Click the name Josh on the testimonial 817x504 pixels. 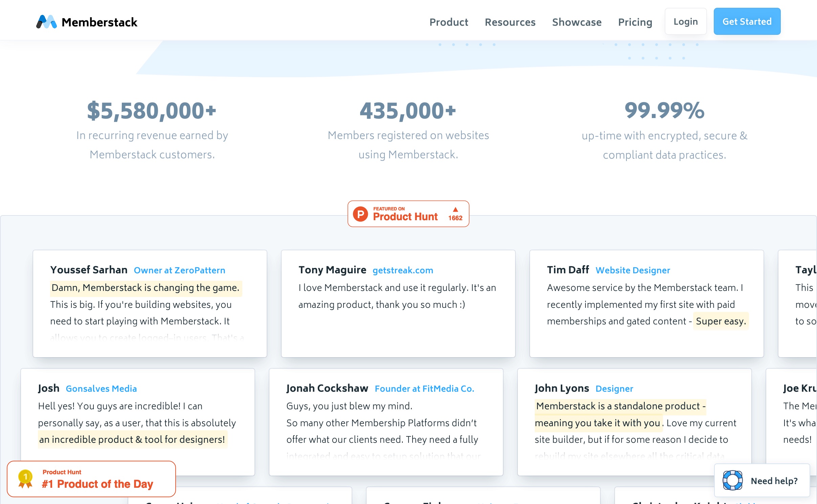[48, 388]
